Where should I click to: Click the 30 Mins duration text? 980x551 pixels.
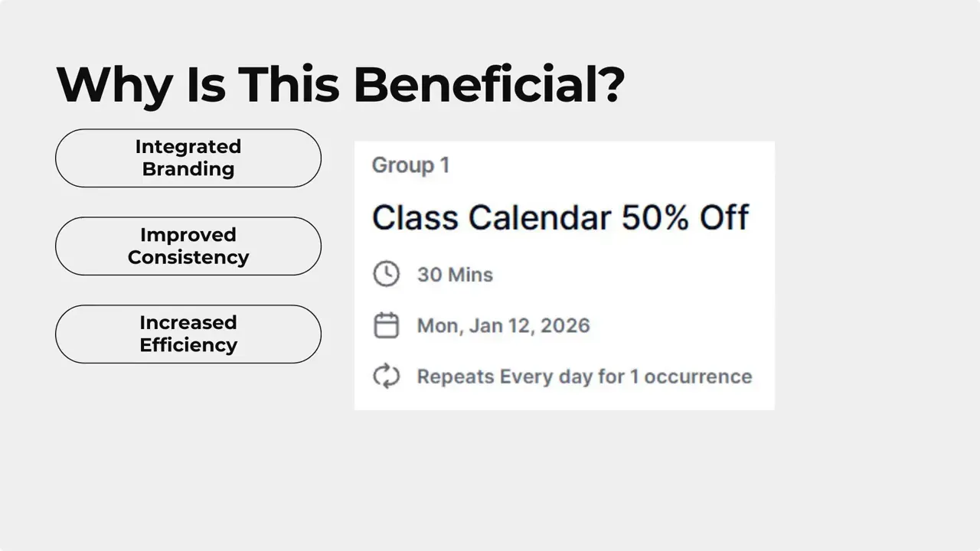click(x=455, y=274)
